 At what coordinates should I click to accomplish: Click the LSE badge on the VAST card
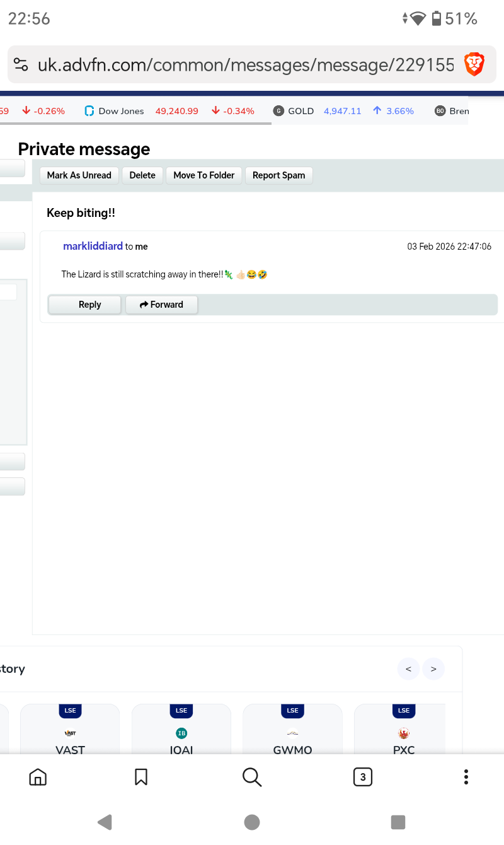pyautogui.click(x=71, y=711)
